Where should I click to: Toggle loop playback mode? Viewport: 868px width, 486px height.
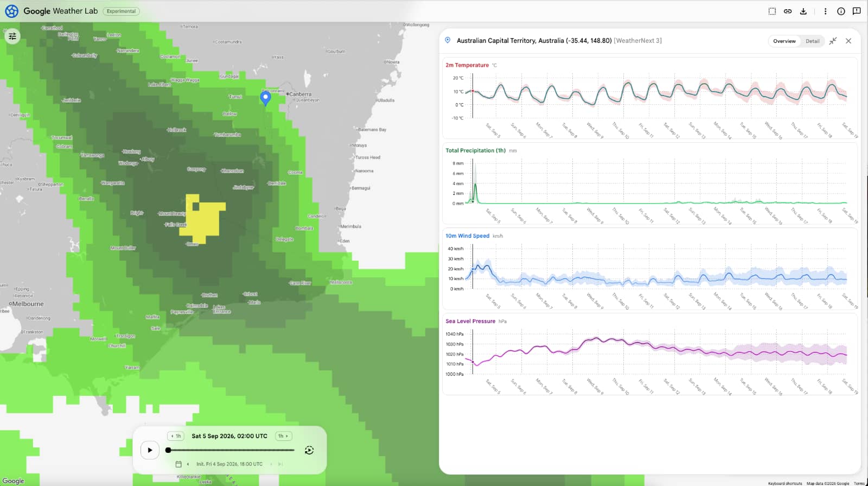(309, 450)
